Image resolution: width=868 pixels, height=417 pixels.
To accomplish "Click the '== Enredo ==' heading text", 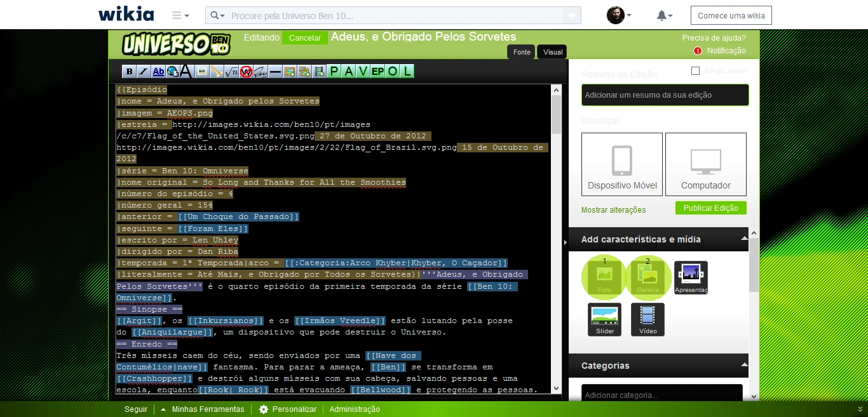I will [x=146, y=344].
